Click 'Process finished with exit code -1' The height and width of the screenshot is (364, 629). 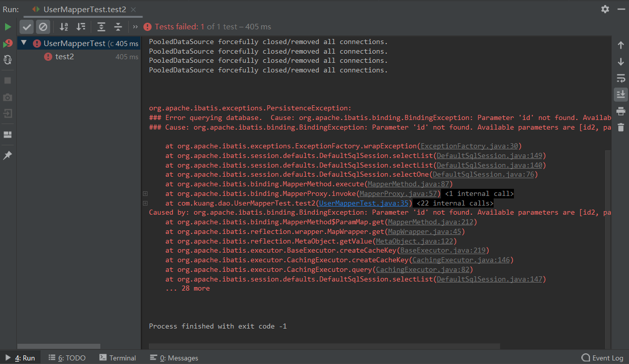[x=218, y=327]
